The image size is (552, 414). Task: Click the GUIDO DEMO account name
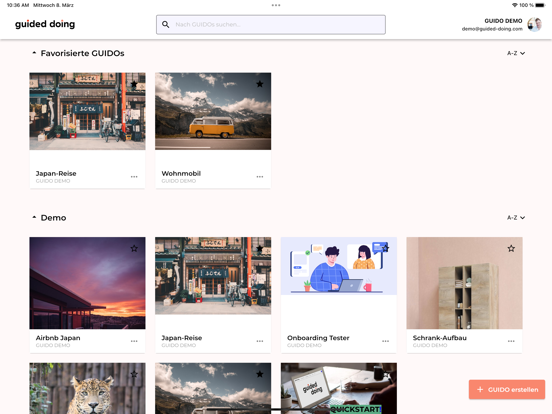(503, 21)
